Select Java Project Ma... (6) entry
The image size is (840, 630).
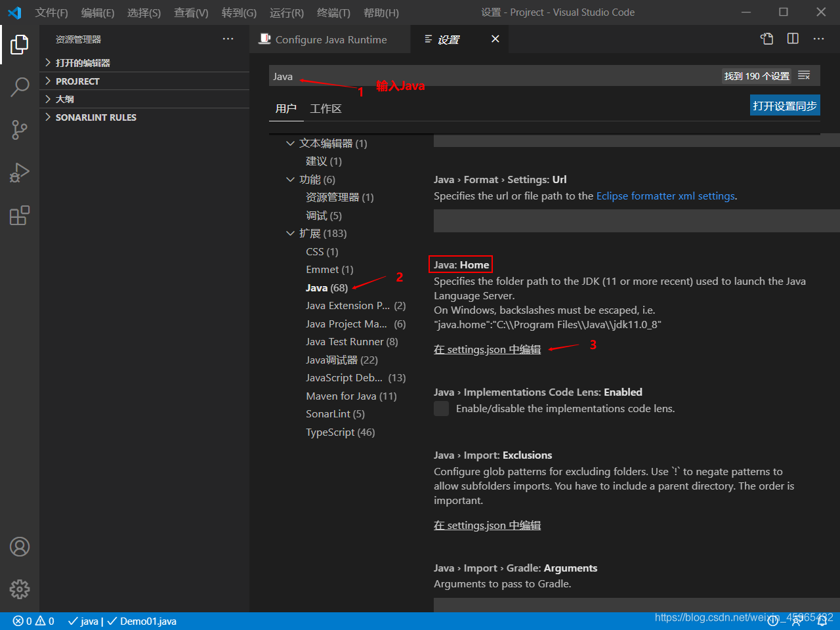click(x=356, y=324)
